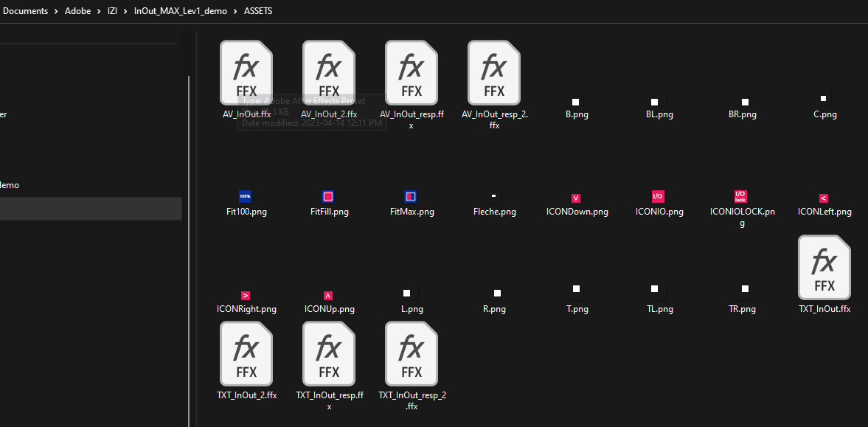This screenshot has height=427, width=868.
Task: Click the TXT_InOut.ffx file name label
Action: coord(824,309)
